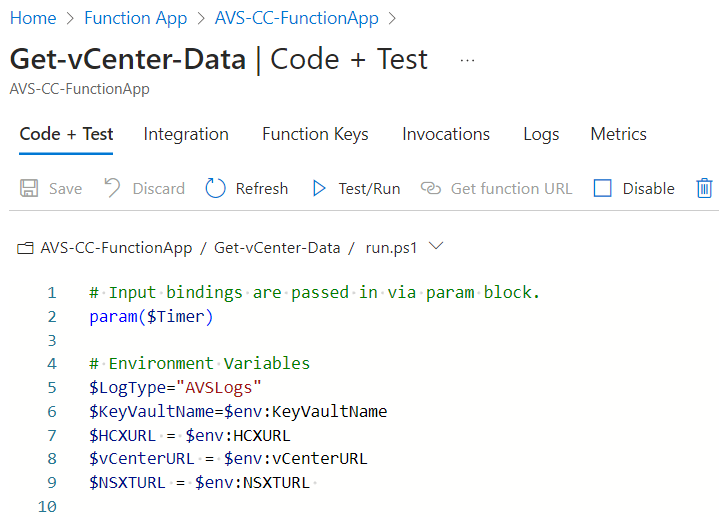
Task: Switch to the Integration tab
Action: [186, 134]
